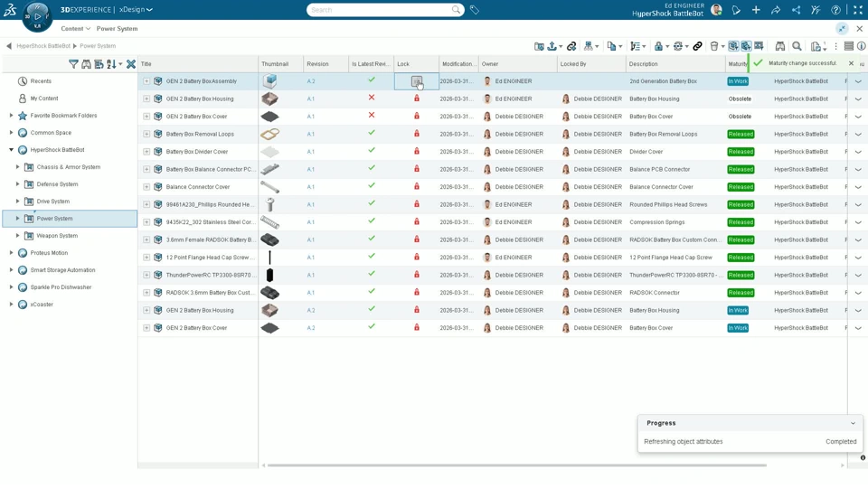This screenshot has width=868, height=488.
Task: Open the 3DEXPERIENCE compass
Action: point(37,16)
